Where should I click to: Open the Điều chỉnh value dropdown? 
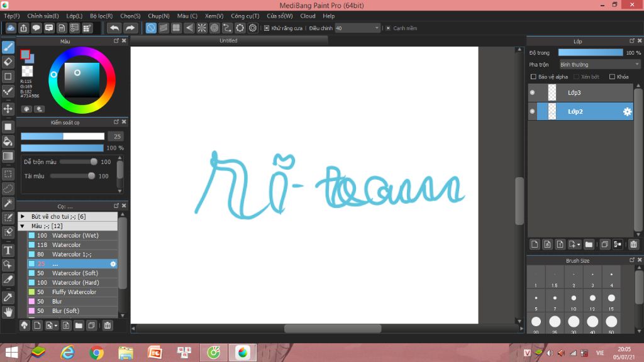(357, 28)
